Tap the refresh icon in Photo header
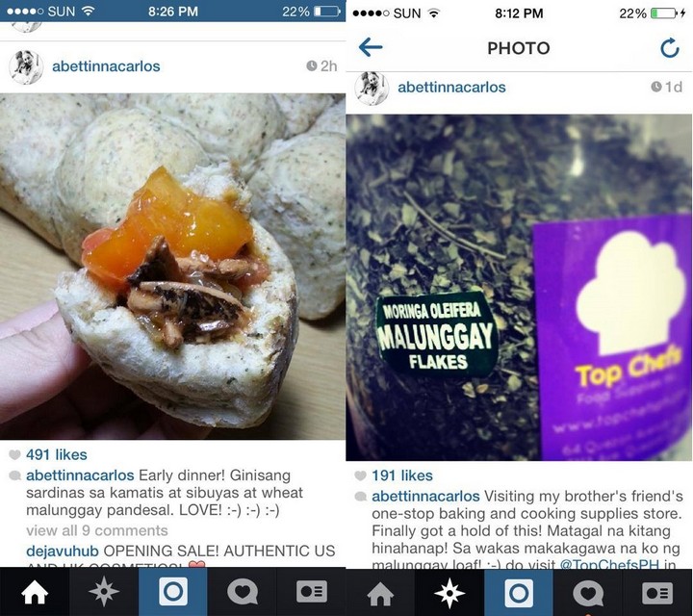Screen dimensions: 693x616 point(670,48)
